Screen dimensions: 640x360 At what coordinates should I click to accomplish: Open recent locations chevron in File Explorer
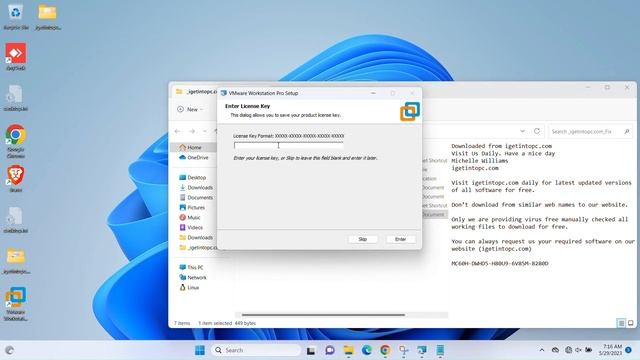204,131
